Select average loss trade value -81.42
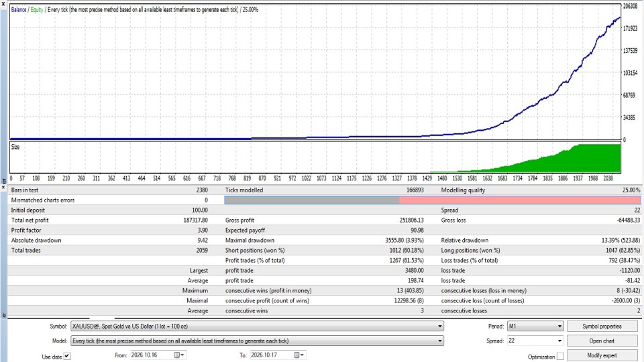This screenshot has width=644, height=362. (633, 281)
